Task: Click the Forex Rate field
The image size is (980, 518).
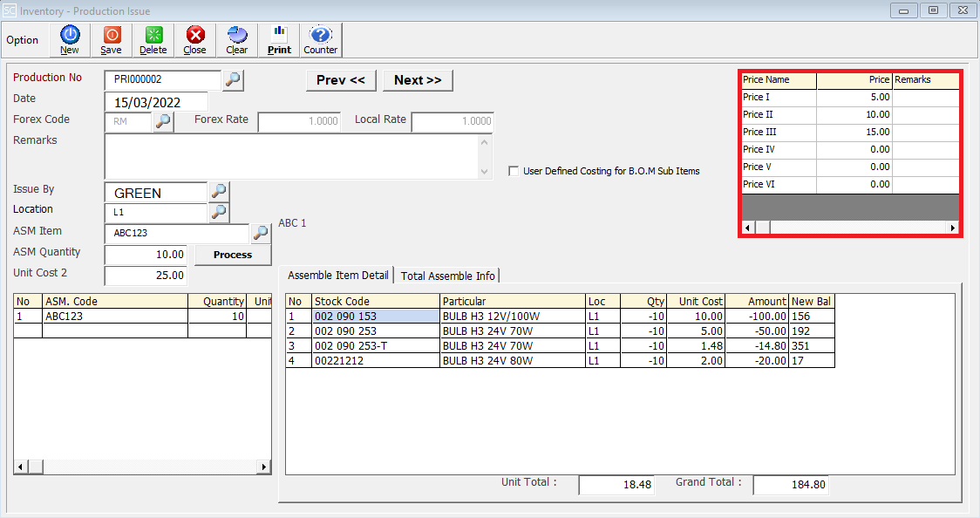Action: point(299,122)
